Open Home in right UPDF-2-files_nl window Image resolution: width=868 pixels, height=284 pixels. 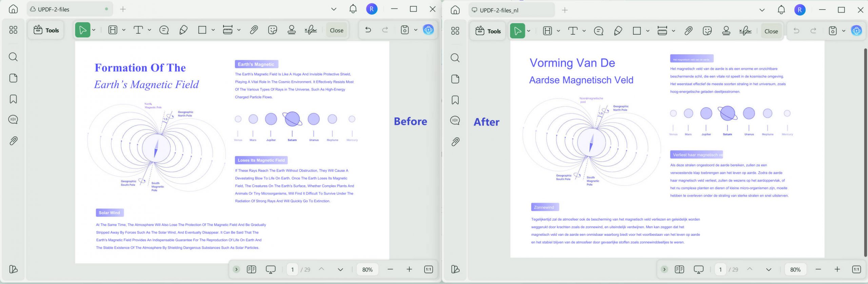click(455, 10)
